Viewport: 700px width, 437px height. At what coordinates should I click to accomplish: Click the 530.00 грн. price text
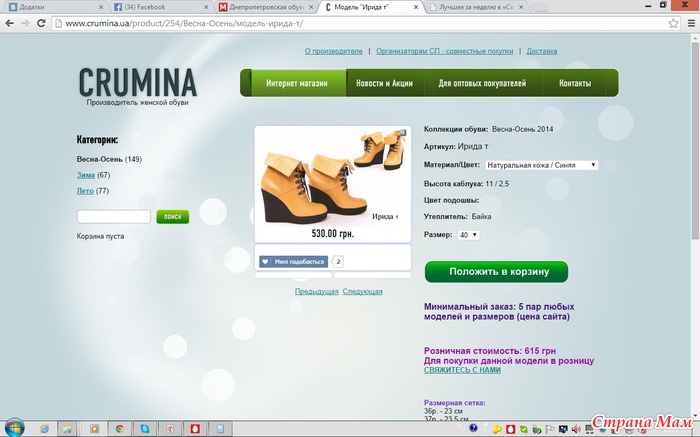pos(333,233)
